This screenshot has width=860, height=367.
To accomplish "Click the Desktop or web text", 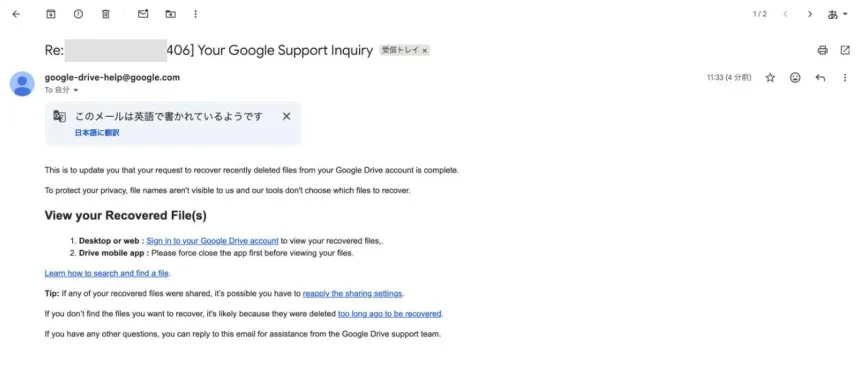I will [109, 241].
